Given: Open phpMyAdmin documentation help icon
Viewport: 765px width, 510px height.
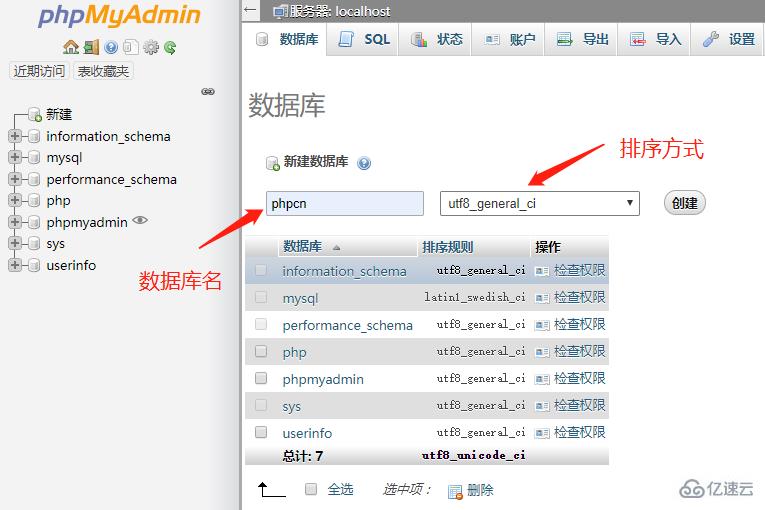Looking at the screenshot, I should [111, 47].
